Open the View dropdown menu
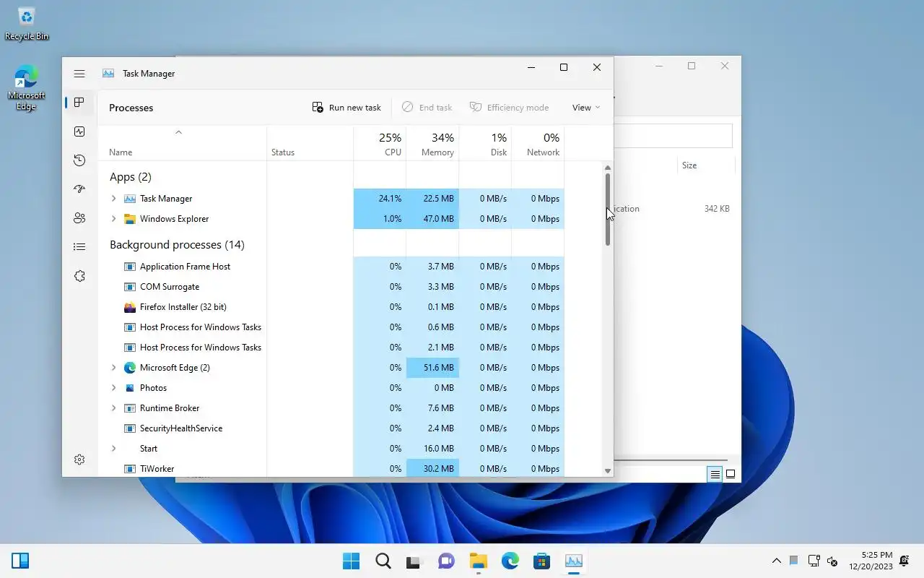The width and height of the screenshot is (924, 578). (x=585, y=108)
